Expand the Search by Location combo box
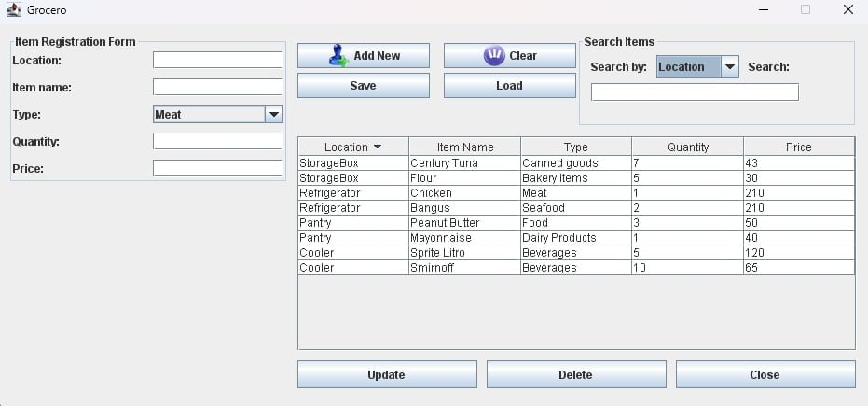 697,67
